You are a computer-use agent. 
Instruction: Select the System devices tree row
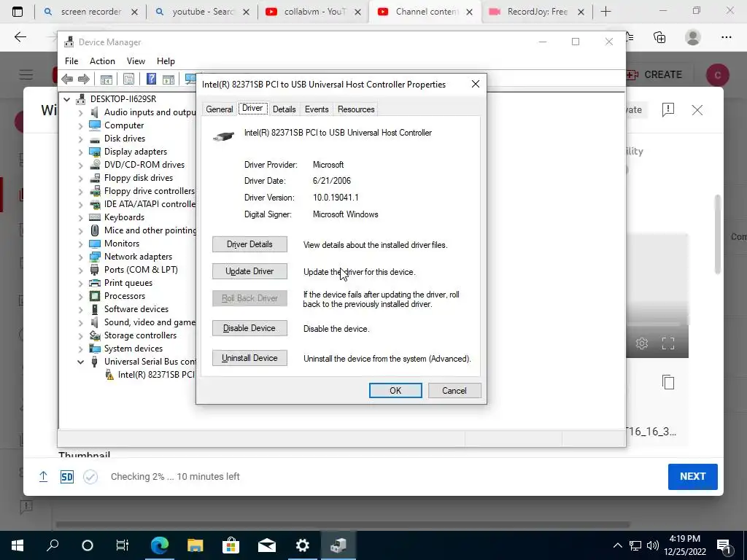coord(133,349)
